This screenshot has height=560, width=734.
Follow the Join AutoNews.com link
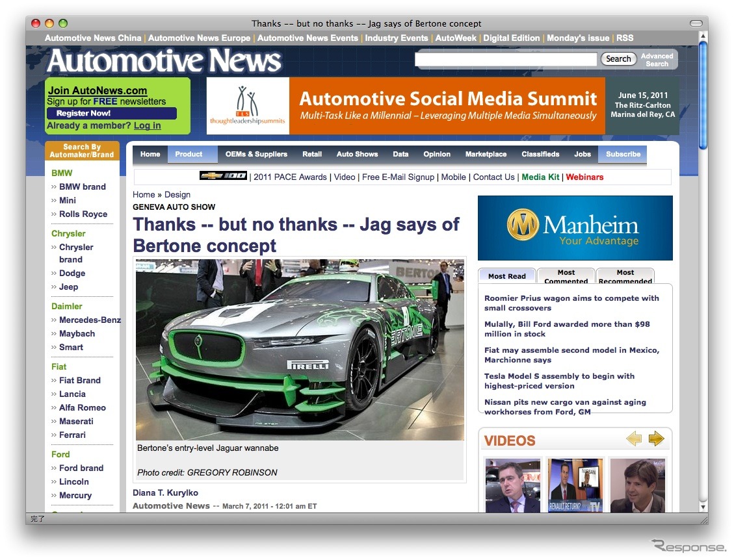point(98,90)
